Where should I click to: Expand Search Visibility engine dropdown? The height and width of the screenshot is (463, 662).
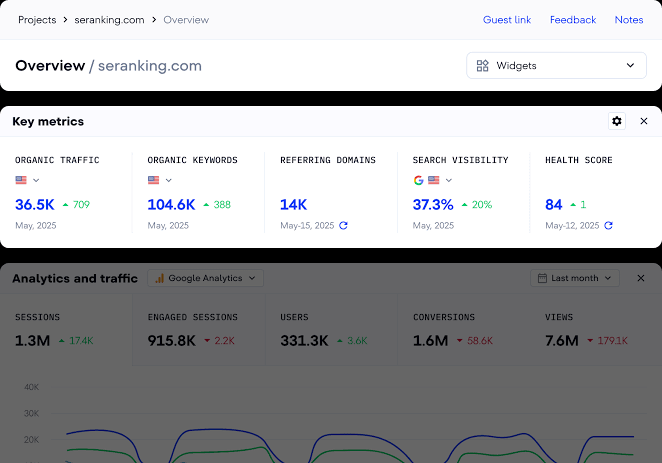pyautogui.click(x=449, y=180)
